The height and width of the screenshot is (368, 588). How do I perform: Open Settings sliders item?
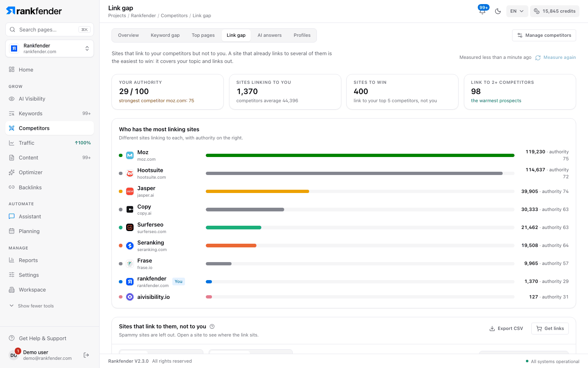pyautogui.click(x=49, y=275)
